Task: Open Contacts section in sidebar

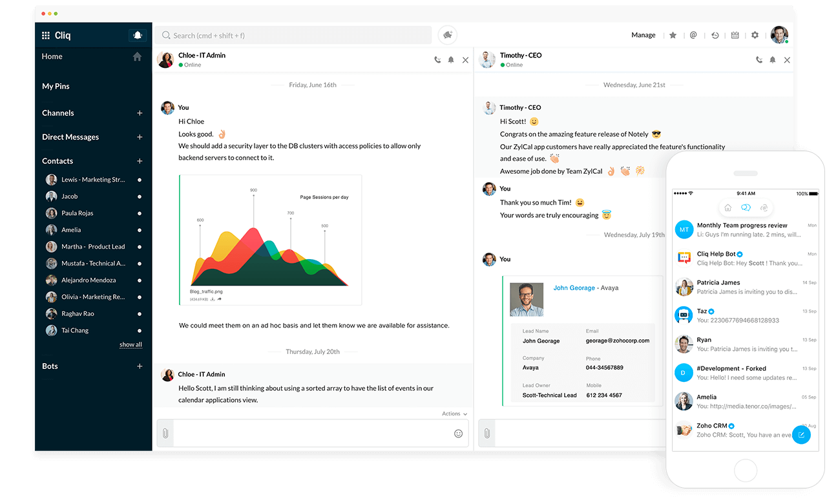Action: point(58,161)
